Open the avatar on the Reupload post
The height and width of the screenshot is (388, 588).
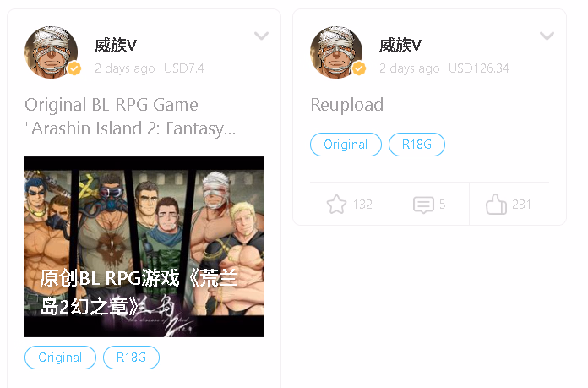[x=336, y=52]
